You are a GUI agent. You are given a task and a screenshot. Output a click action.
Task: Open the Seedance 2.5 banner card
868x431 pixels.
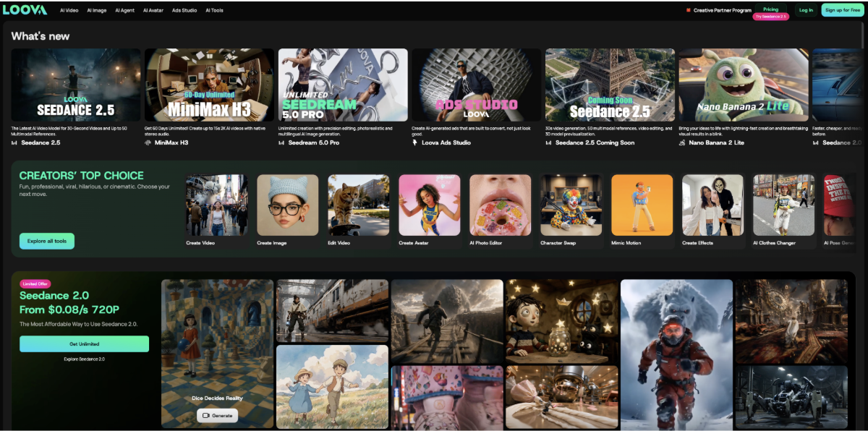(x=75, y=85)
